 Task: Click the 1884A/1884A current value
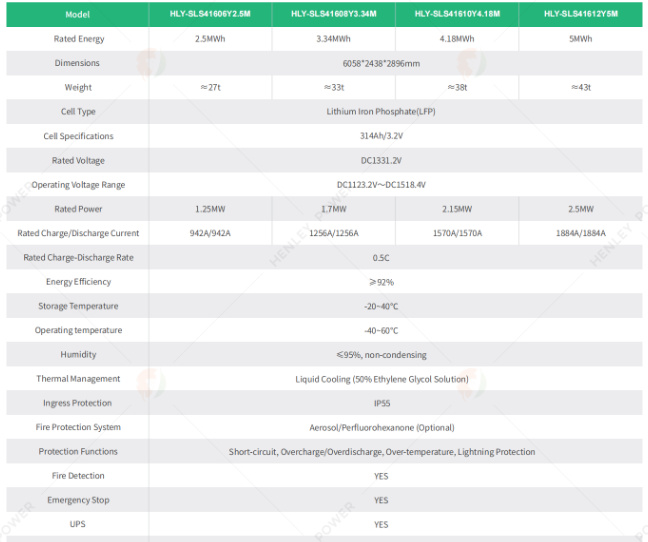pos(580,233)
